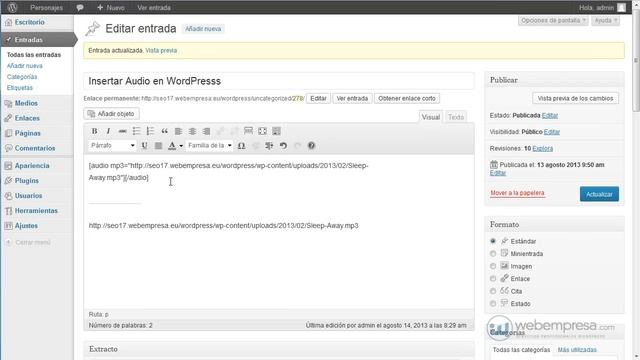The height and width of the screenshot is (360, 640).
Task: Click the WordPress logo in admin bar
Action: tap(12, 7)
